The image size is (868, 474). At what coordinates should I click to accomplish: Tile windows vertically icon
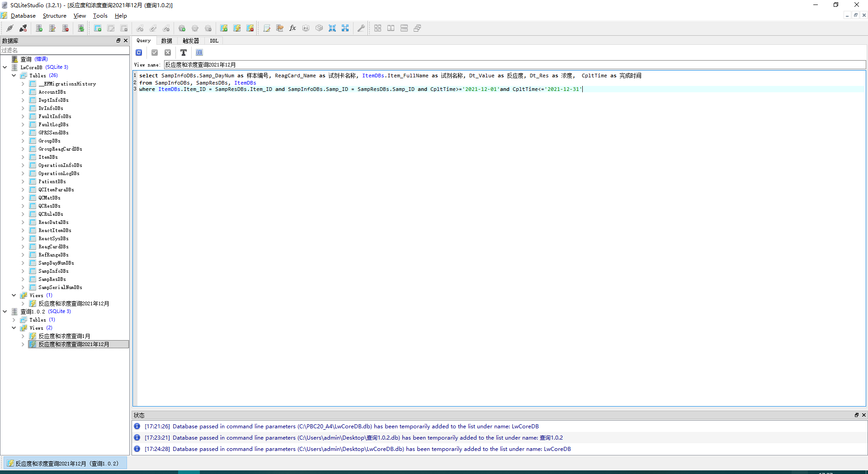tap(404, 28)
